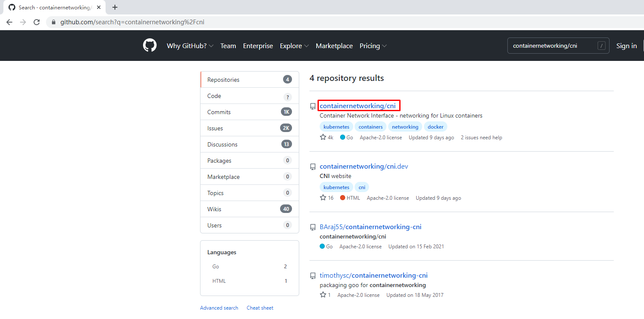Click the star count 16 on cni.dev
This screenshot has height=319, width=644.
coord(330,198)
